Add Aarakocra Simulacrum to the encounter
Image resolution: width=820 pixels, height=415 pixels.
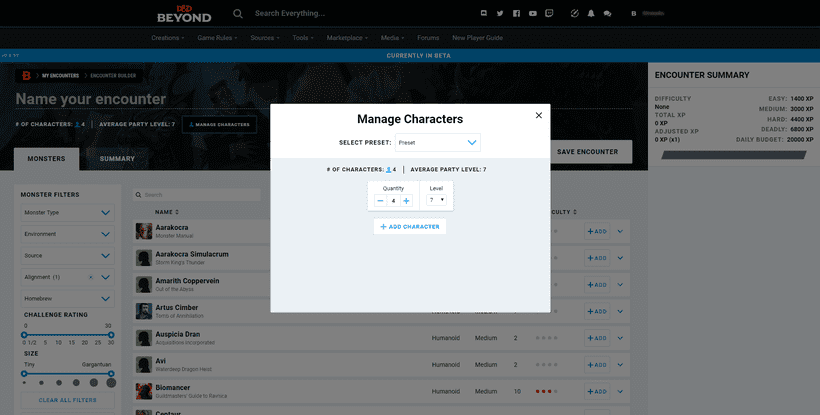[597, 258]
